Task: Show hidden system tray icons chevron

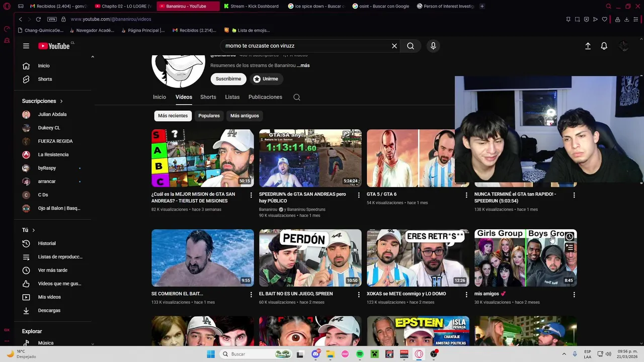Action: pos(564,354)
